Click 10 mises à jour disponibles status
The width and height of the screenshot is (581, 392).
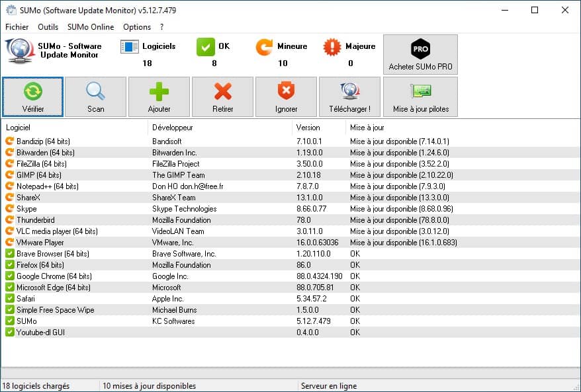coord(150,385)
